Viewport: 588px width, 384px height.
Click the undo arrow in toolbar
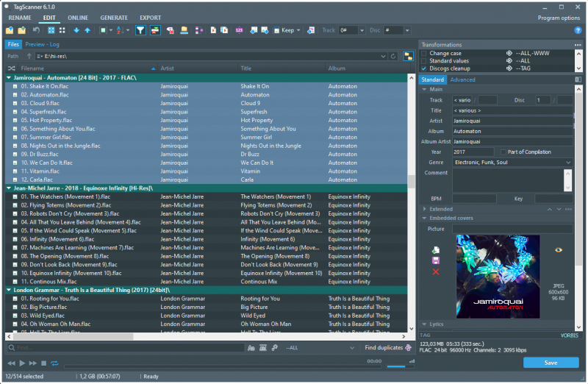point(36,30)
